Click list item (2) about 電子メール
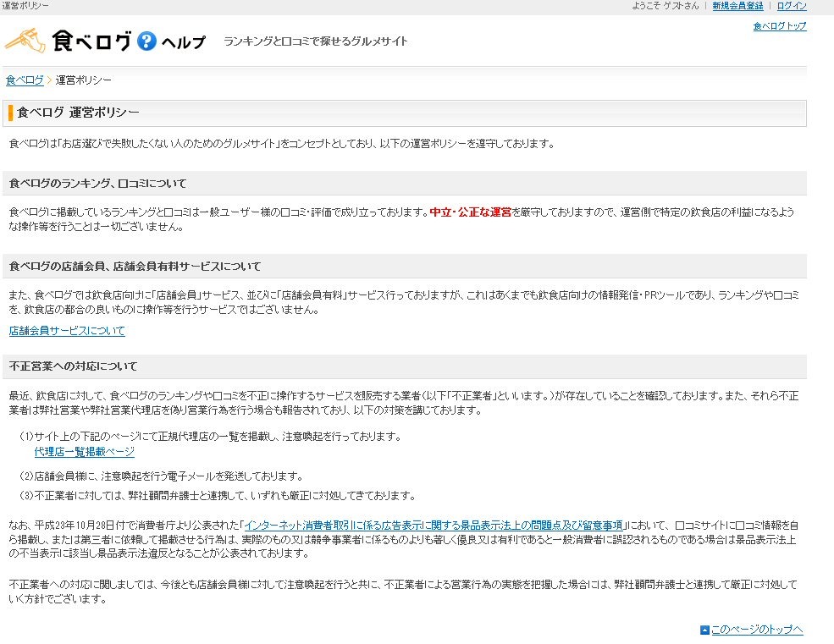The width and height of the screenshot is (834, 644). point(162,476)
